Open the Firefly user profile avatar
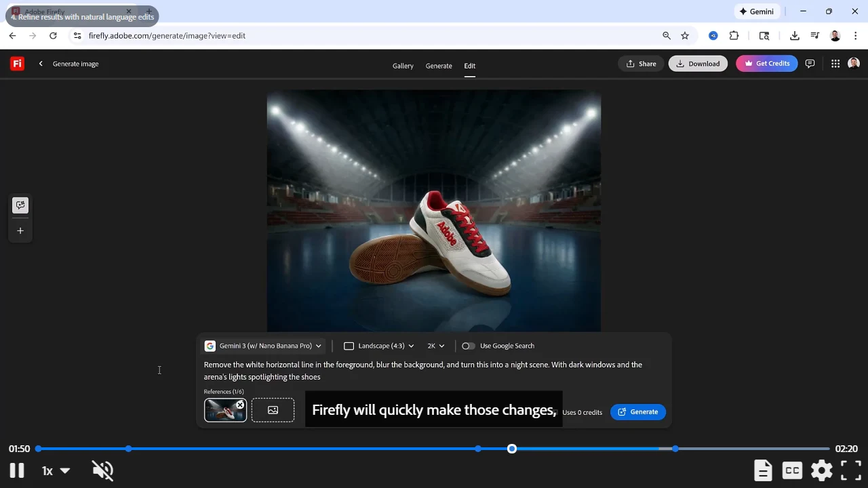The image size is (868, 488). pyautogui.click(x=854, y=64)
